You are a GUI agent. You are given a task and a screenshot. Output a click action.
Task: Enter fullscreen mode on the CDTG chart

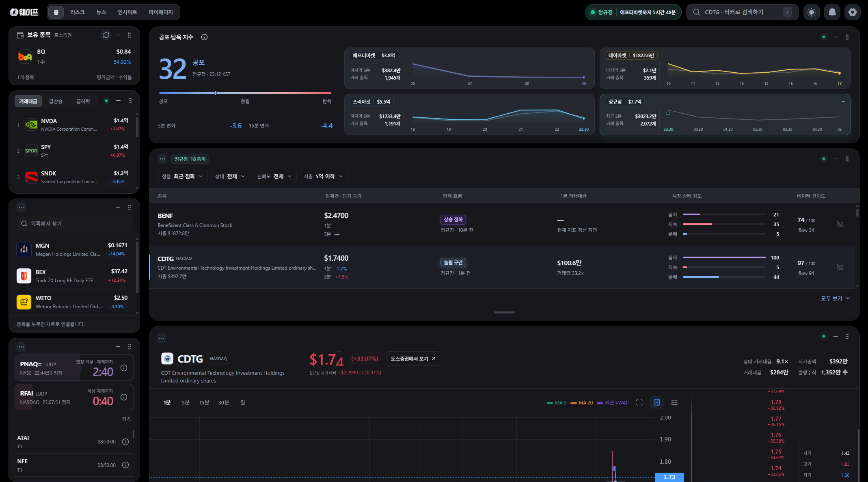pos(639,402)
